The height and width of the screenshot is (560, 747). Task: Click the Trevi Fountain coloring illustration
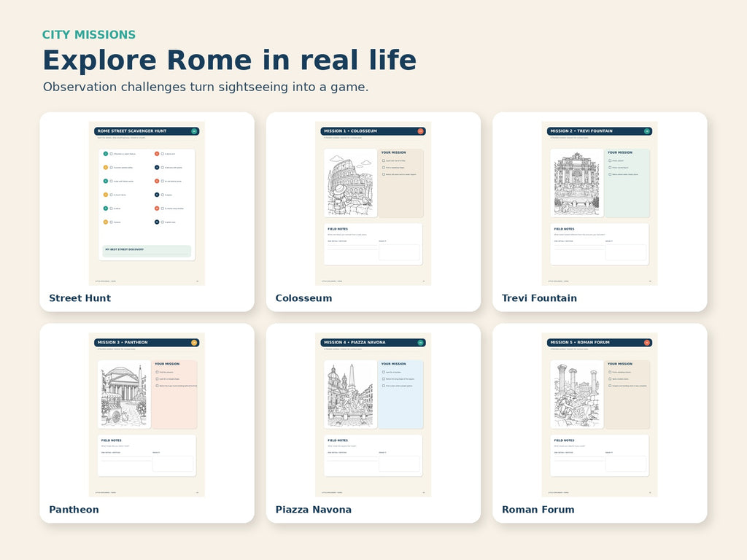click(x=577, y=183)
